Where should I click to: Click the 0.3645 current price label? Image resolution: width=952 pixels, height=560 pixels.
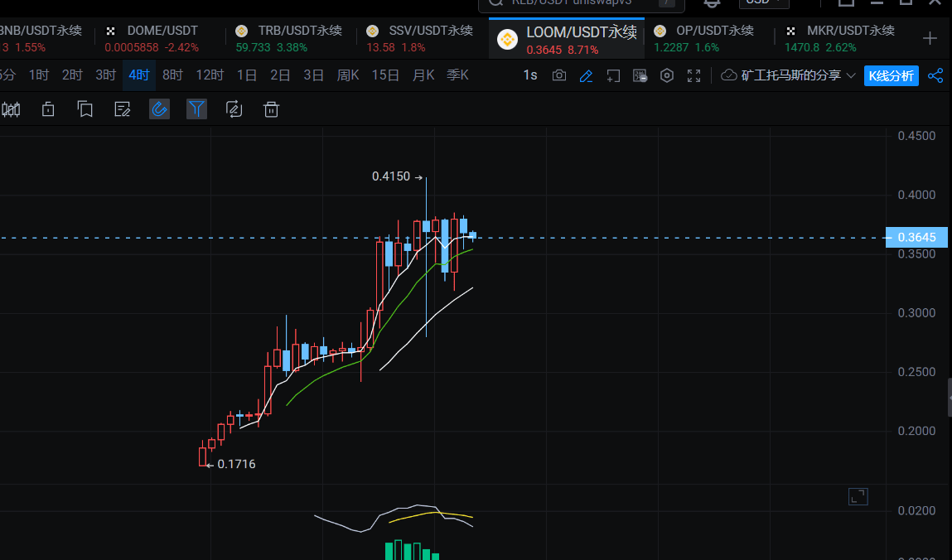point(916,237)
